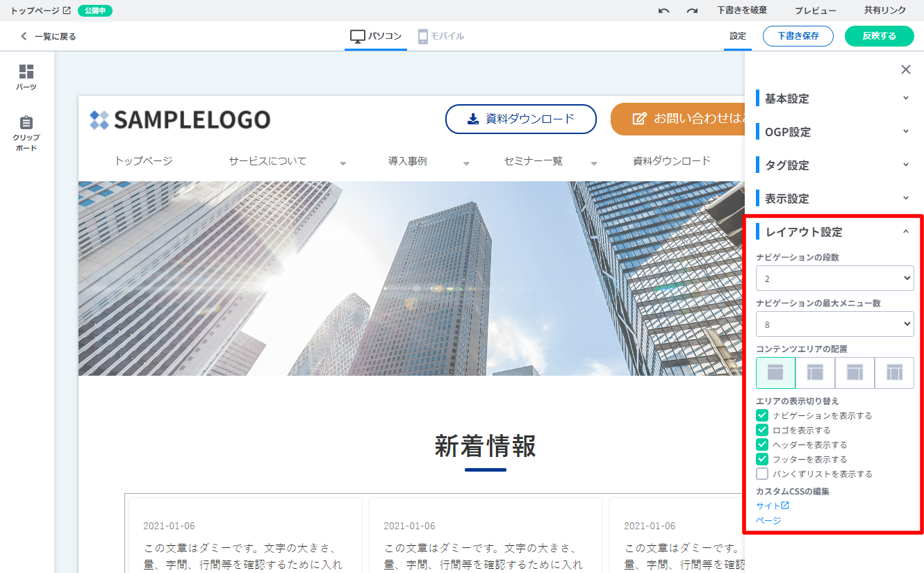Click 共有リンク button
This screenshot has height=573, width=924.
point(885,10)
